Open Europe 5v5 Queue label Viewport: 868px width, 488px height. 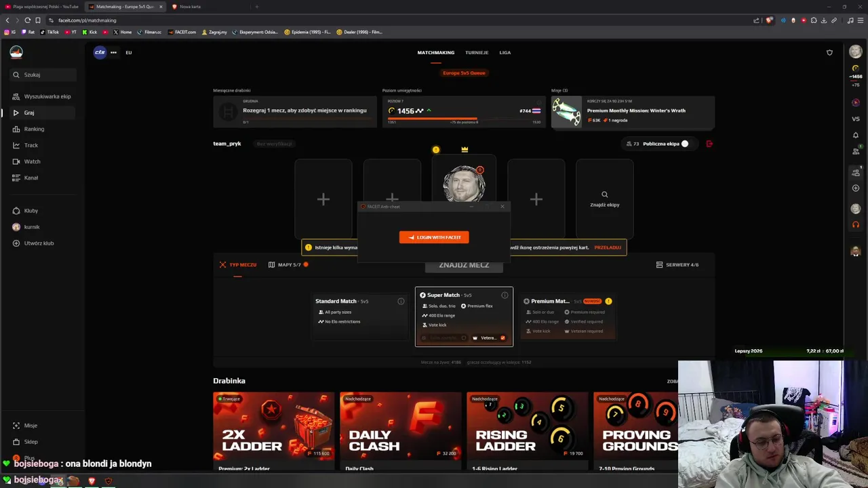[x=464, y=73]
